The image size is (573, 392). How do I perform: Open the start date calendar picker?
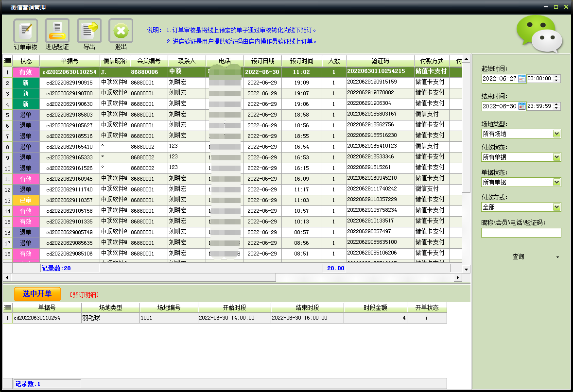point(522,79)
